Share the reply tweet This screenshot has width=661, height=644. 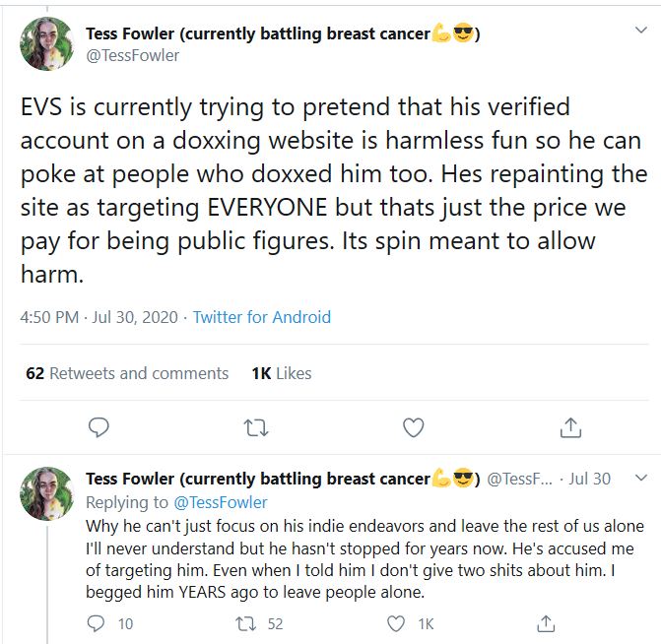546,623
